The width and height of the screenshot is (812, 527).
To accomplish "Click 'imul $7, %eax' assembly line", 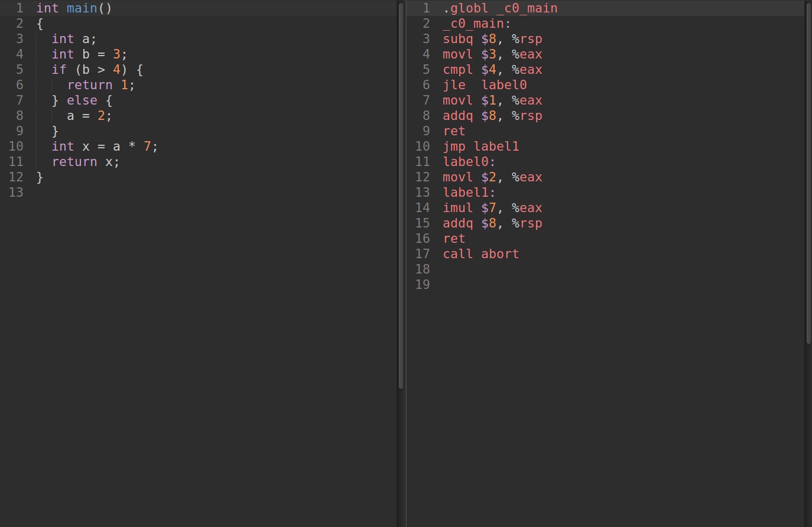I will coord(492,208).
